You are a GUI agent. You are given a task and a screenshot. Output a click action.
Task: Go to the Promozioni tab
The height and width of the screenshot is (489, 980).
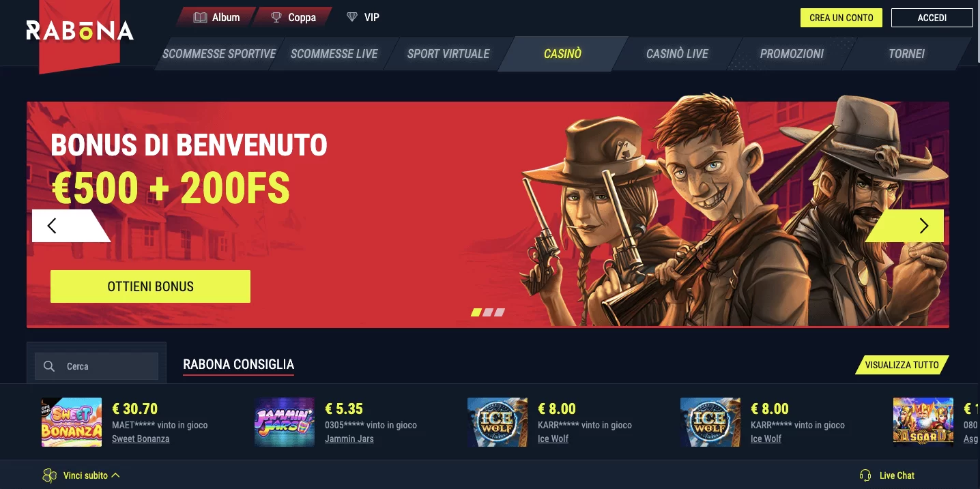792,54
